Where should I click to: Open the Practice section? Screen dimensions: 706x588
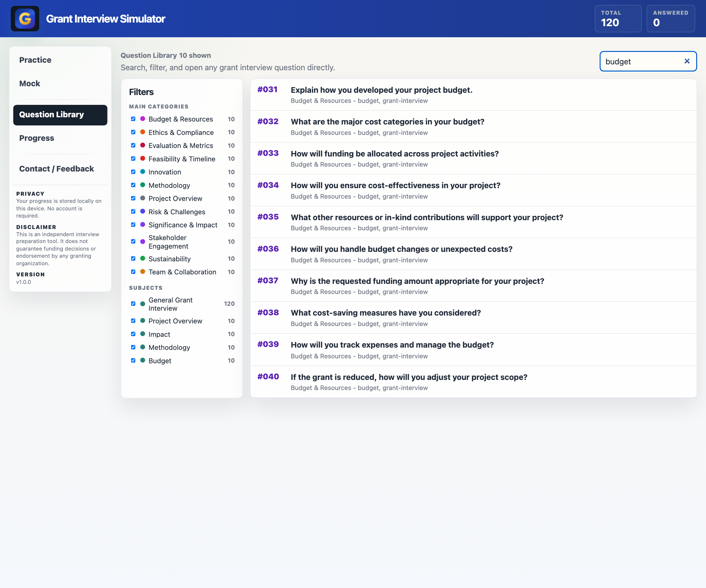60,60
